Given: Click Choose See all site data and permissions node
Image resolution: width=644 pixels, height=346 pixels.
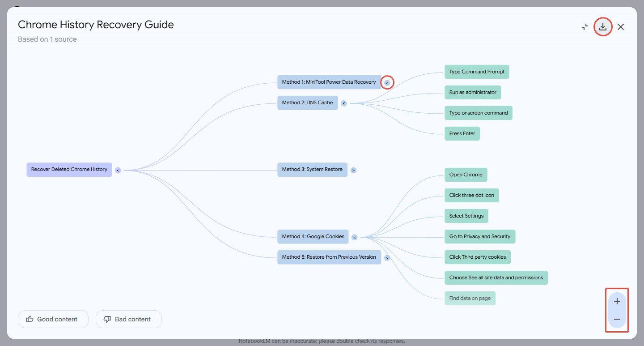Looking at the screenshot, I should [496, 278].
